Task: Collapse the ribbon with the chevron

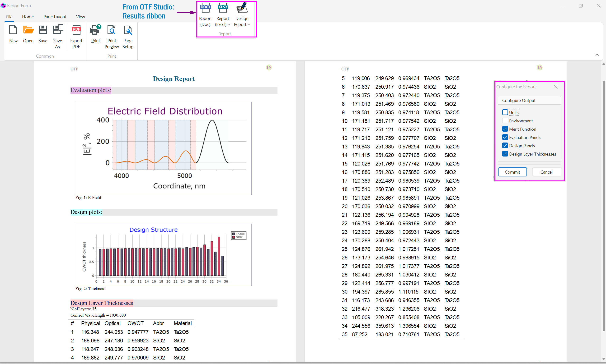Action: coord(597,55)
